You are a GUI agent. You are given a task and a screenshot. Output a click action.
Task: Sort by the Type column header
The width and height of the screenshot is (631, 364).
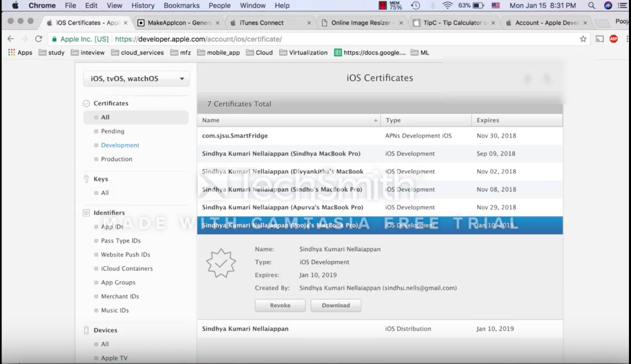(x=426, y=120)
